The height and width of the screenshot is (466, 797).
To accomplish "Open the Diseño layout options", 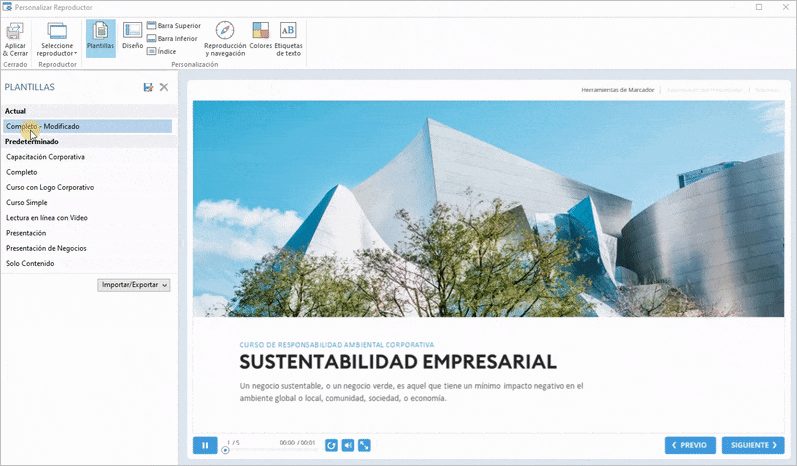I will click(132, 37).
